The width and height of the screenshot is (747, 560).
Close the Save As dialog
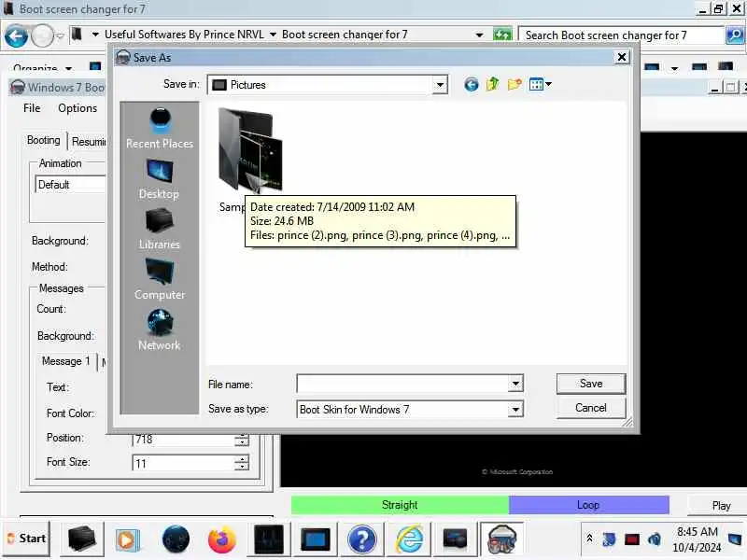coord(622,57)
